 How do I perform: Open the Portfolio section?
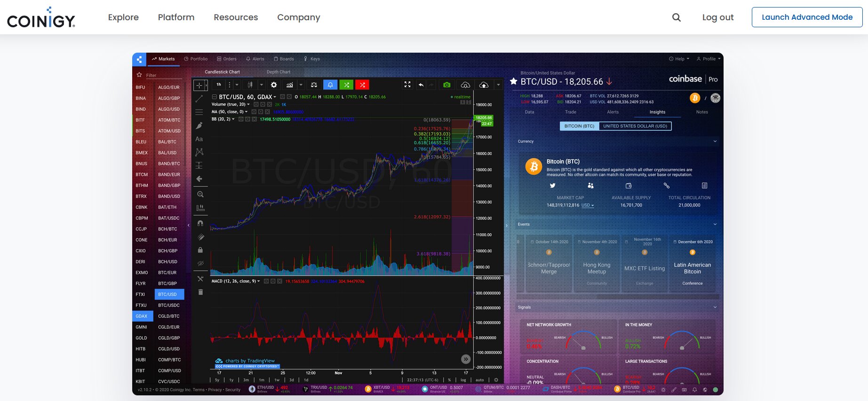pyautogui.click(x=196, y=59)
